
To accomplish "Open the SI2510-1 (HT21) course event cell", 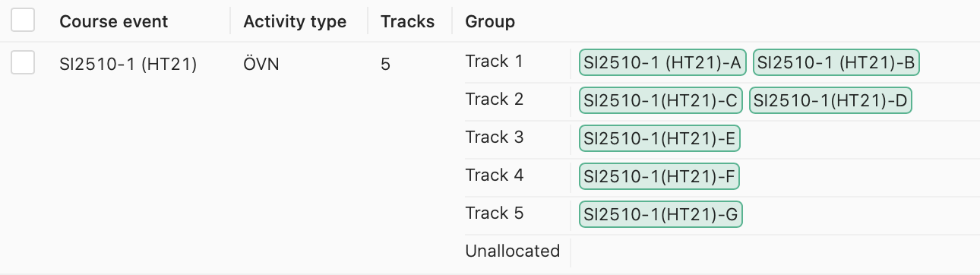I will pos(128,65).
